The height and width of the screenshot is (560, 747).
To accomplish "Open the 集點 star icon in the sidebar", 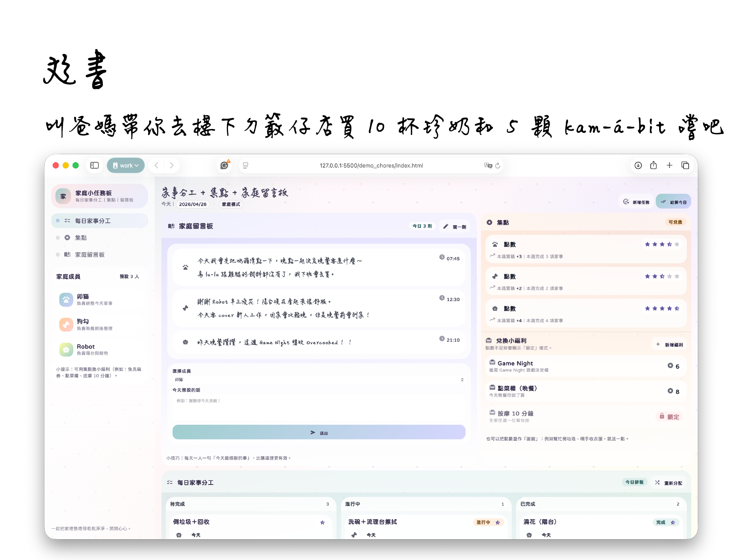I will 67,238.
